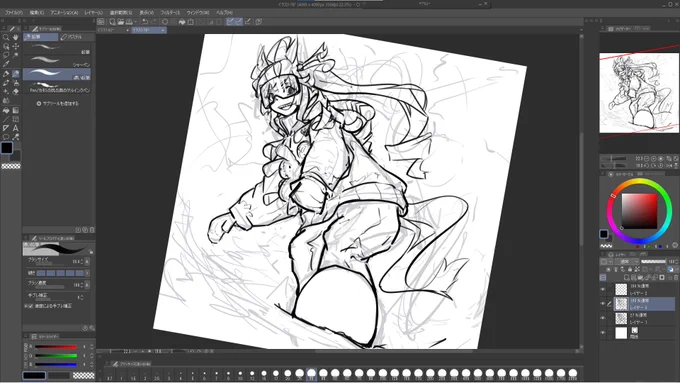Toggle eye icon of the topmost layer
680x383 pixels.
tap(603, 289)
